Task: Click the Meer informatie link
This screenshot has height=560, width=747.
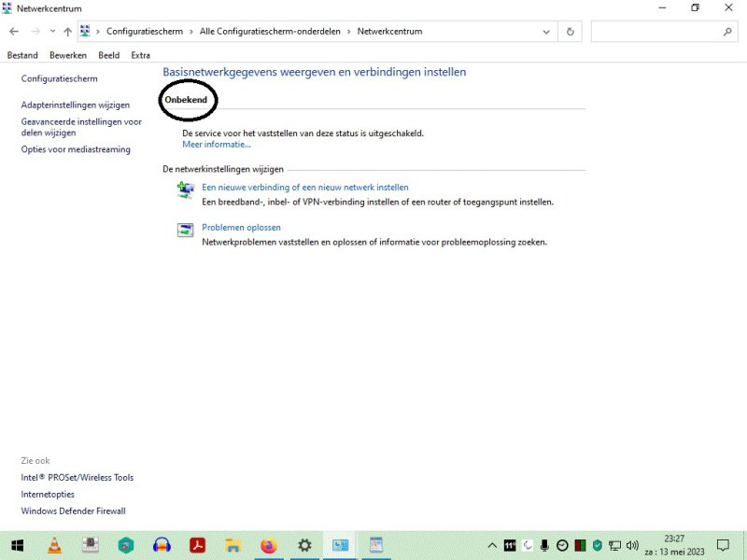Action: tap(217, 145)
